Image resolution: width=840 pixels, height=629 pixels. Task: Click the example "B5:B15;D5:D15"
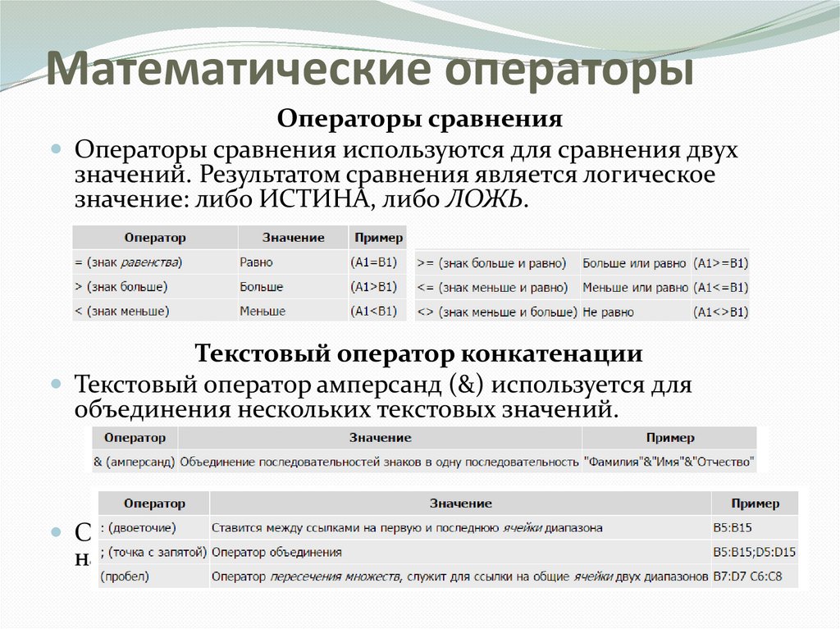pyautogui.click(x=755, y=552)
